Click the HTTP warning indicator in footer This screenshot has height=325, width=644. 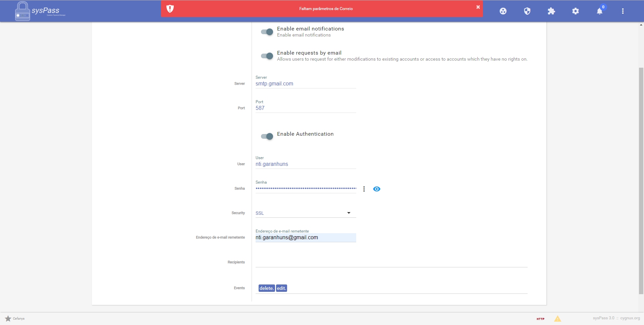point(540,319)
